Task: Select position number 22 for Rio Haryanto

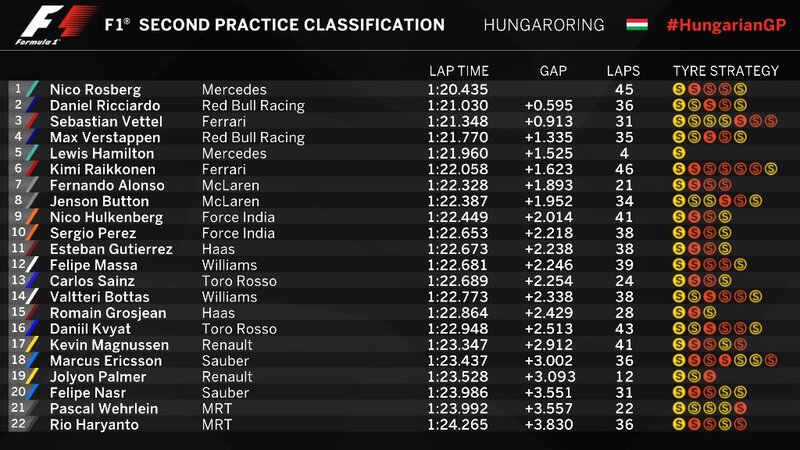Action: coord(16,425)
